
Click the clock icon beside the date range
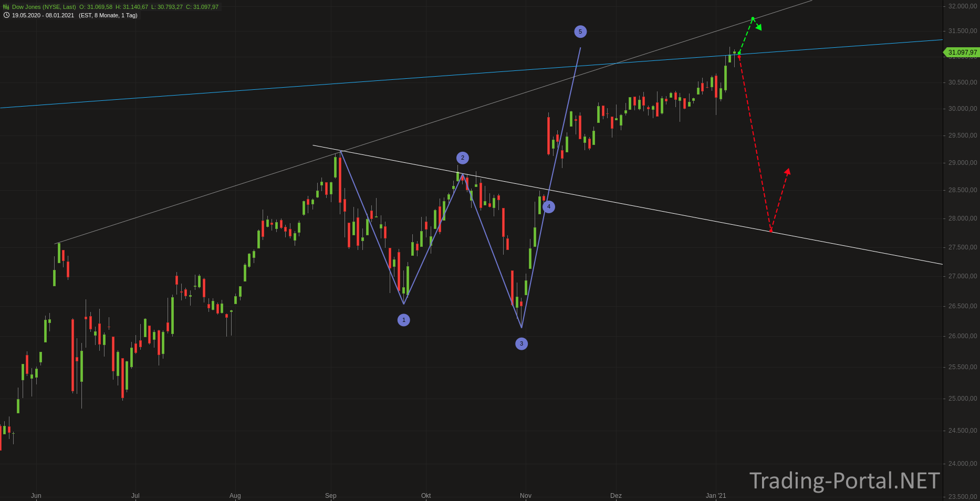tap(6, 15)
